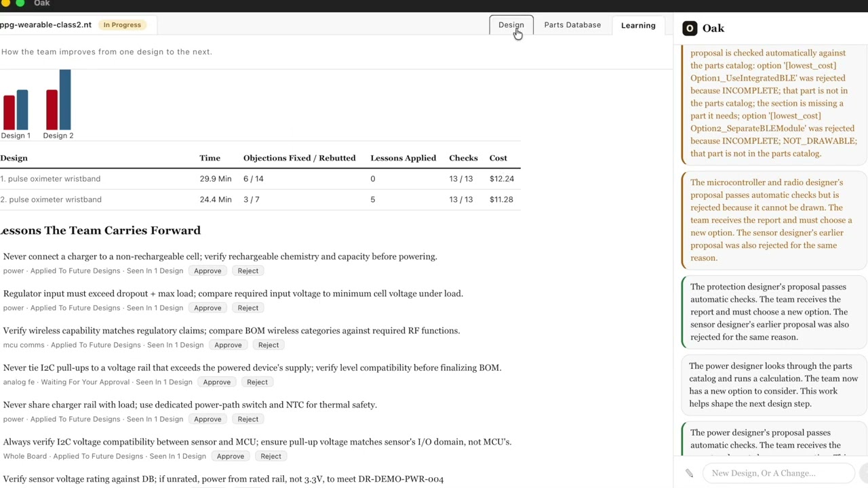The width and height of the screenshot is (868, 488).
Task: Click the '$12.24' cost cell
Action: pyautogui.click(x=502, y=179)
